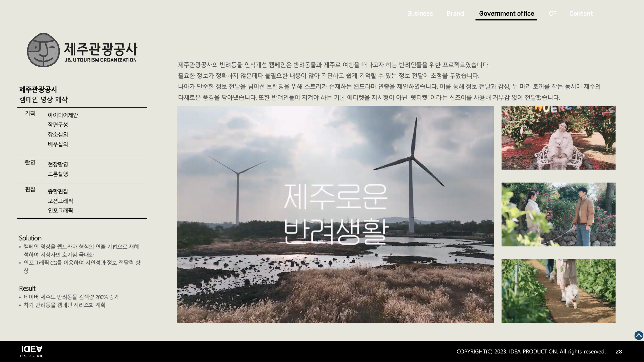Open thumbnail of couple talking in garden
This screenshot has width=644, height=362.
click(x=558, y=214)
